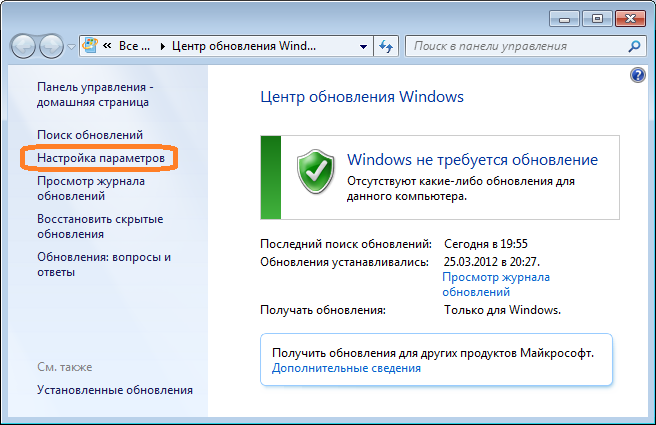The width and height of the screenshot is (656, 425).
Task: Click the «Дополнительные сведения» link
Action: pos(346,368)
